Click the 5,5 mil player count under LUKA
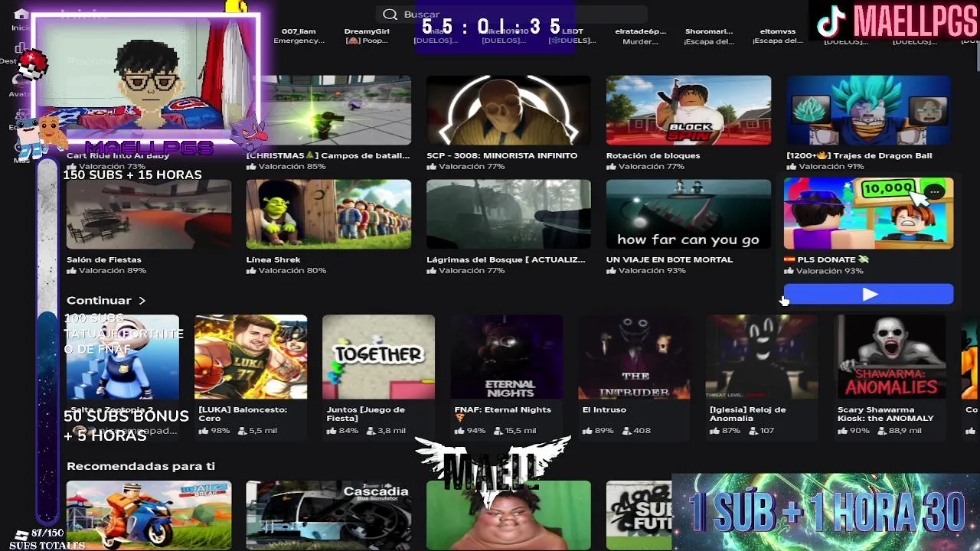Screen dimensions: 980x551 (x=258, y=431)
